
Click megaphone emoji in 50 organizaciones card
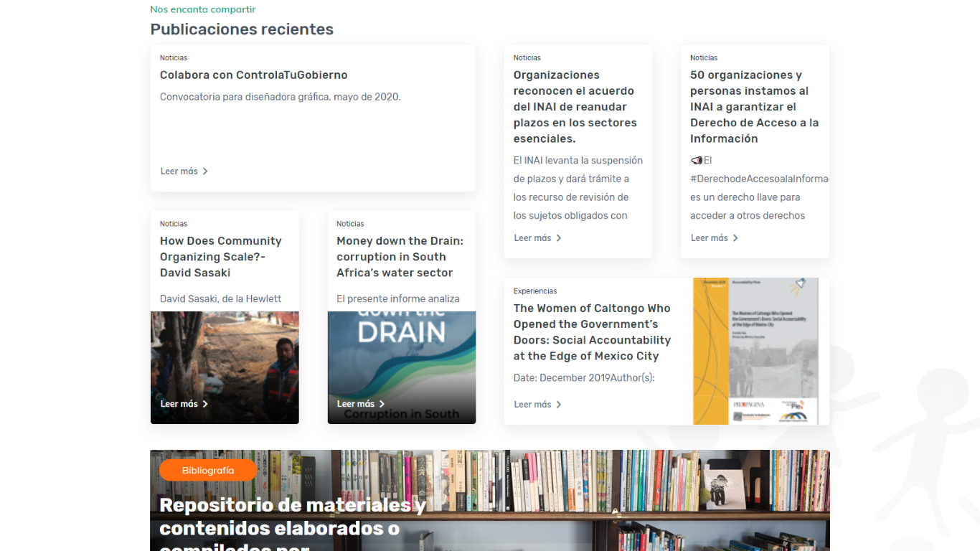pyautogui.click(x=696, y=161)
